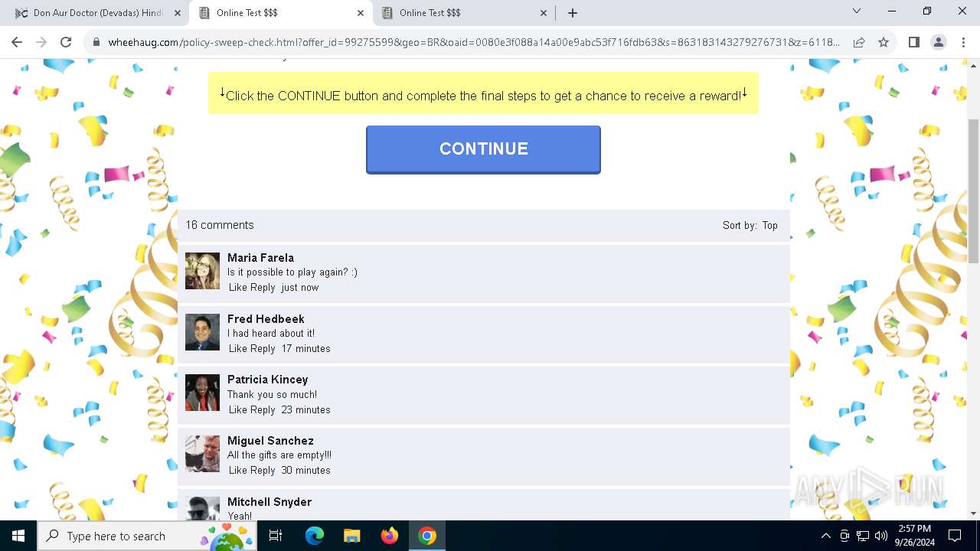Open the network status tray icon
This screenshot has height=551, width=980.
pyautogui.click(x=863, y=536)
